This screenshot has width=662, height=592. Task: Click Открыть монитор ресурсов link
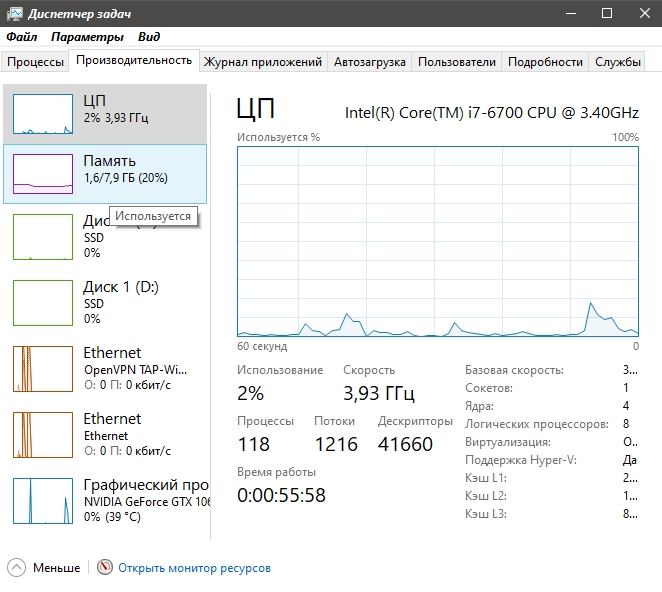pyautogui.click(x=194, y=568)
